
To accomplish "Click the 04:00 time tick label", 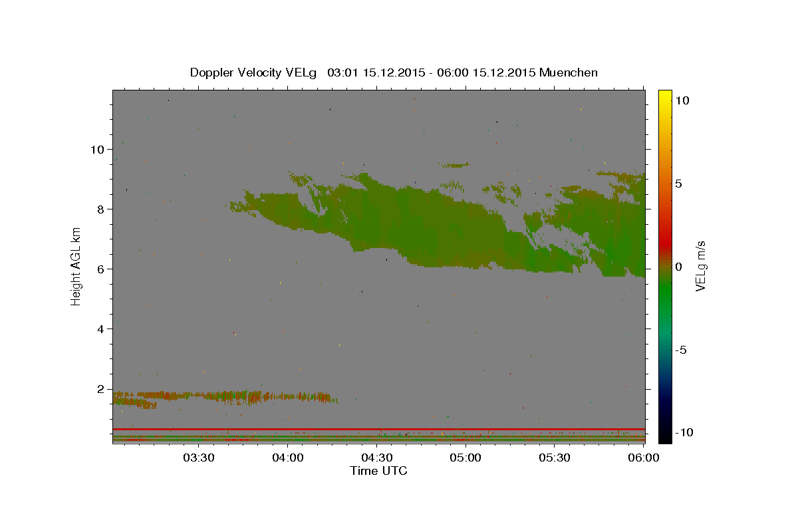I will [287, 458].
